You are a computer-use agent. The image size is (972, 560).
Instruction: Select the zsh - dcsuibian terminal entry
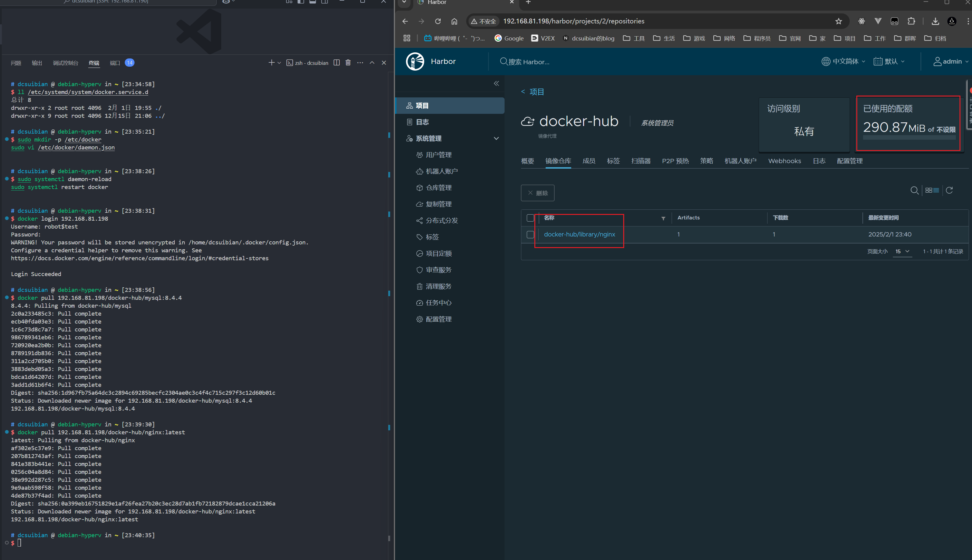coord(307,63)
